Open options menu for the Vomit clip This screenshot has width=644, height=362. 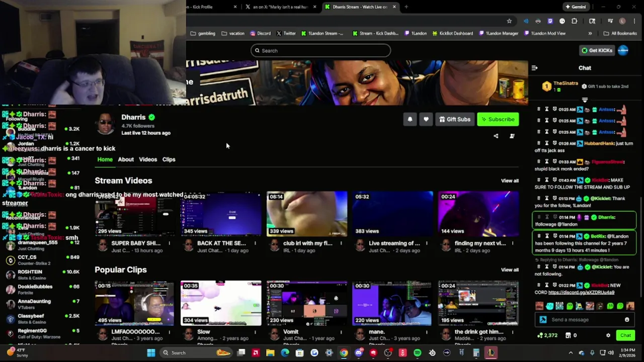[x=341, y=332]
